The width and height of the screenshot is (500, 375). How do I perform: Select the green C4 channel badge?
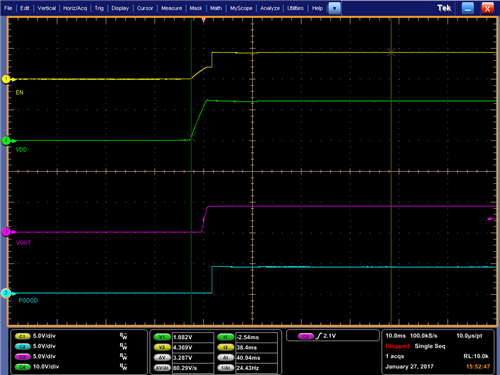point(22,367)
